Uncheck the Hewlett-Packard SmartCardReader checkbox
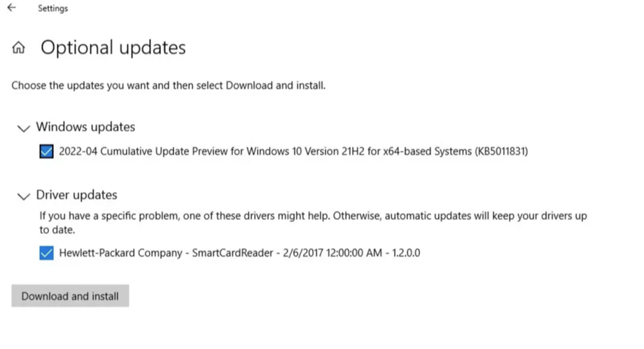This screenshot has width=644, height=349. [46, 253]
